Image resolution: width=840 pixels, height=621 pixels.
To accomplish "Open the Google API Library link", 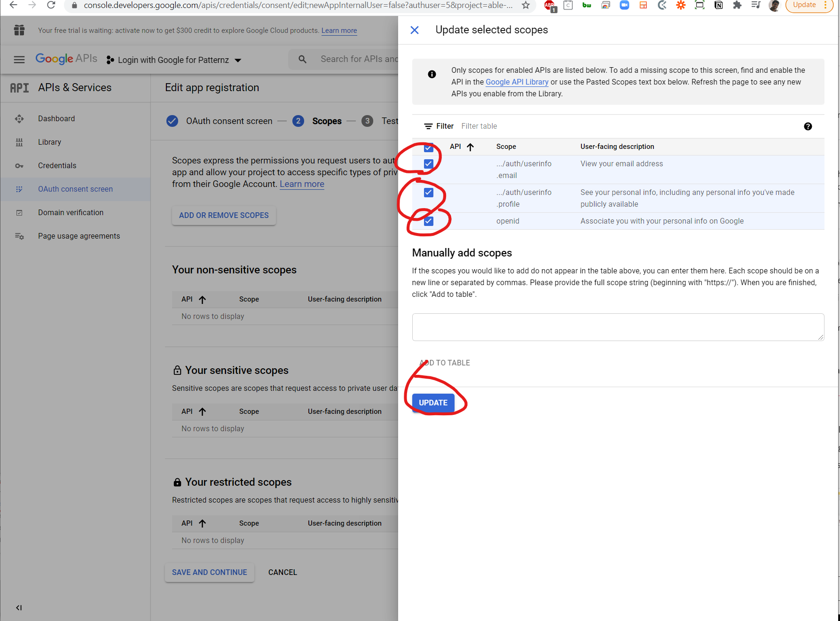I will pyautogui.click(x=517, y=82).
